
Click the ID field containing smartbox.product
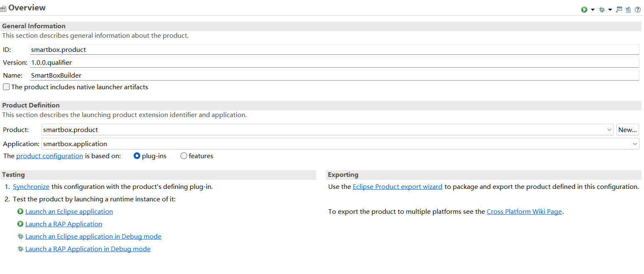(334, 49)
